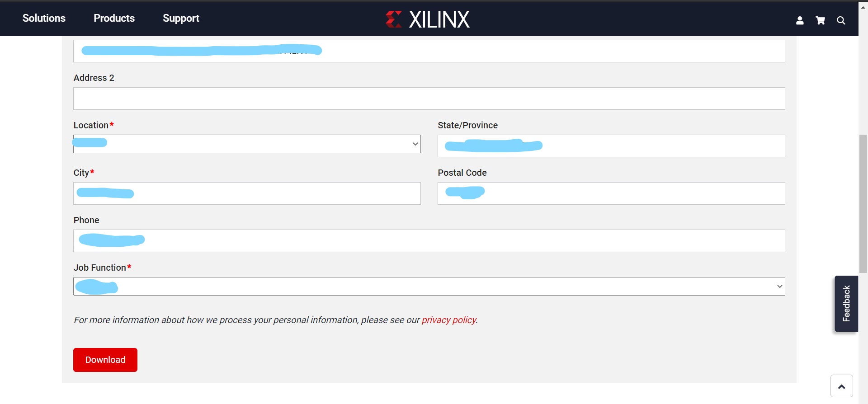Click the scrollbar up arrow
This screenshot has width=868, height=404.
point(863,7)
